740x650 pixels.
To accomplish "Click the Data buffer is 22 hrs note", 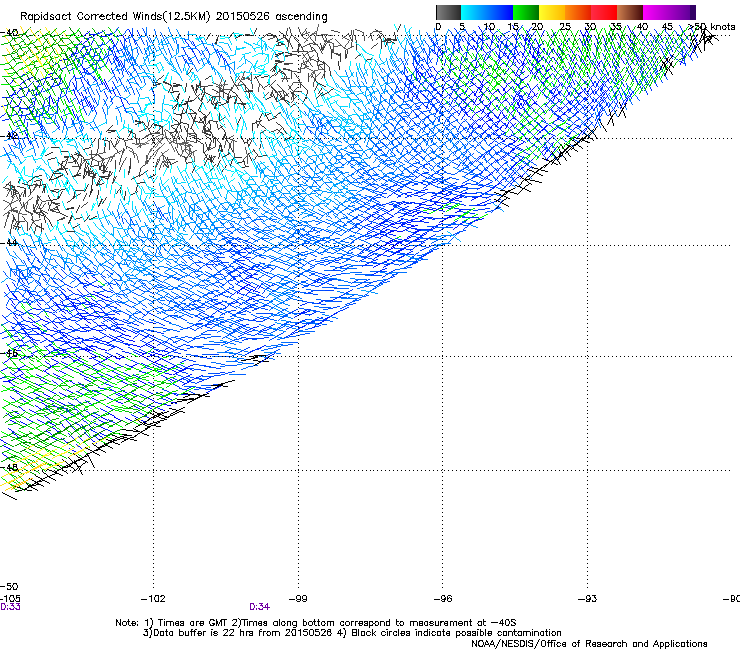I will 238,633.
